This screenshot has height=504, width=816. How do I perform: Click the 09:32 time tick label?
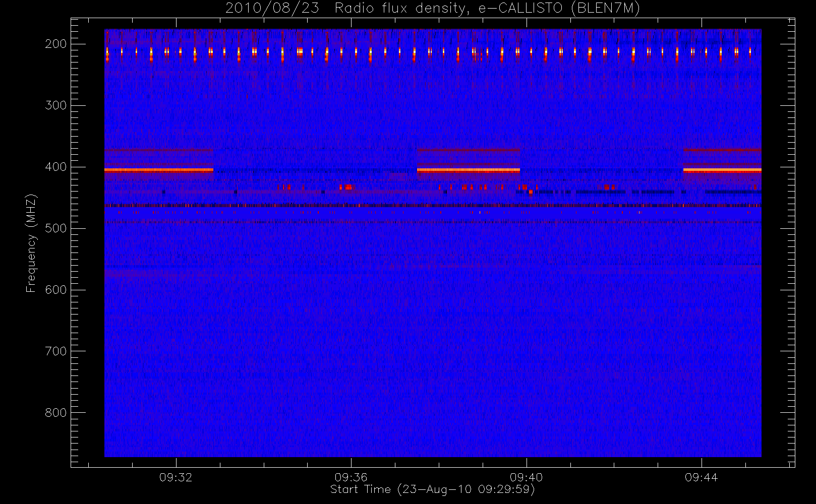pos(176,477)
